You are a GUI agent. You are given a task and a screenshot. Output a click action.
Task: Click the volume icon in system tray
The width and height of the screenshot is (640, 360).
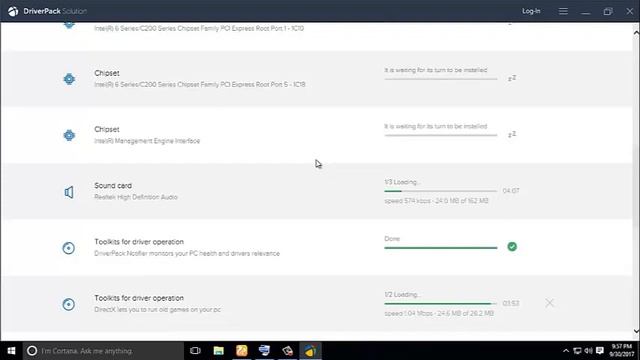tap(588, 351)
